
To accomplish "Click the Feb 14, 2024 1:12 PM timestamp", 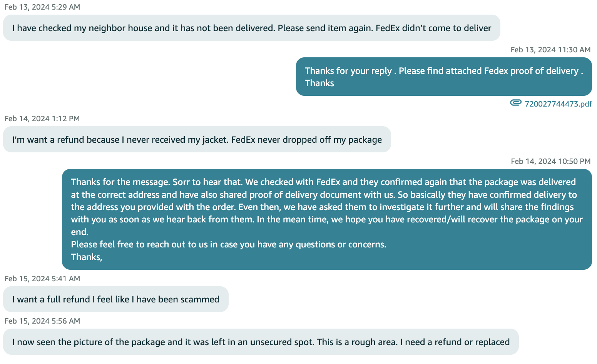I will (x=42, y=119).
